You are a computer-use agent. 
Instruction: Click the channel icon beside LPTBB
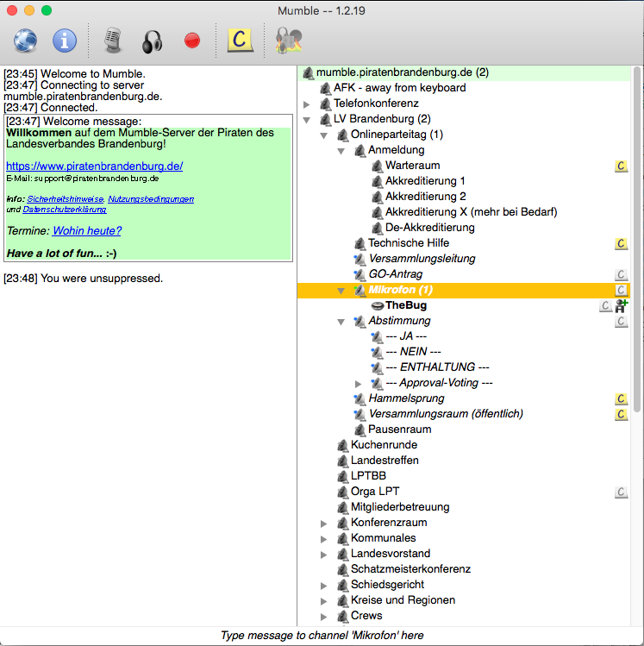[342, 476]
